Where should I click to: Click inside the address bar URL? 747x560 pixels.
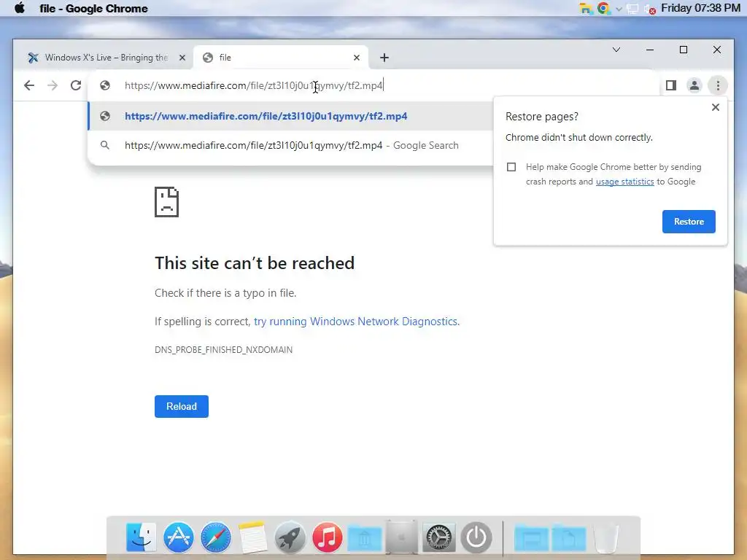[253, 85]
